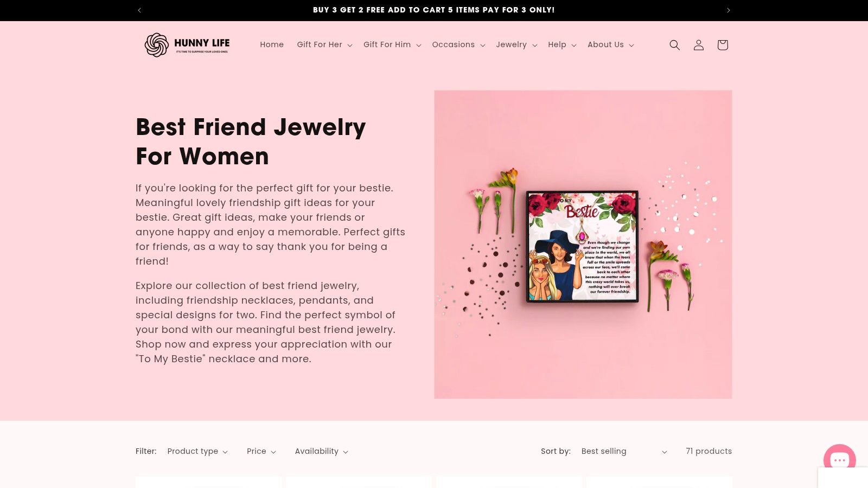This screenshot has width=868, height=488.
Task: Click the Buy 3 Get 2 Free announcement
Action: [433, 10]
